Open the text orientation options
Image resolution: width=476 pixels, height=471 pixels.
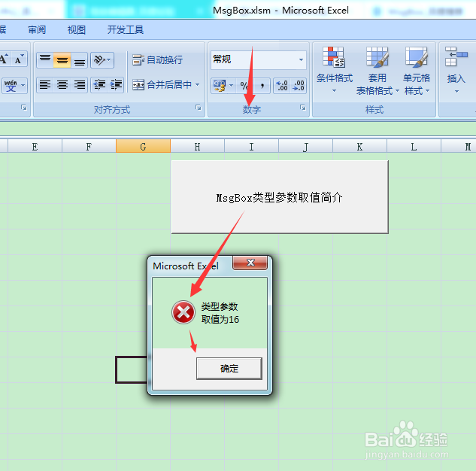tap(102, 59)
